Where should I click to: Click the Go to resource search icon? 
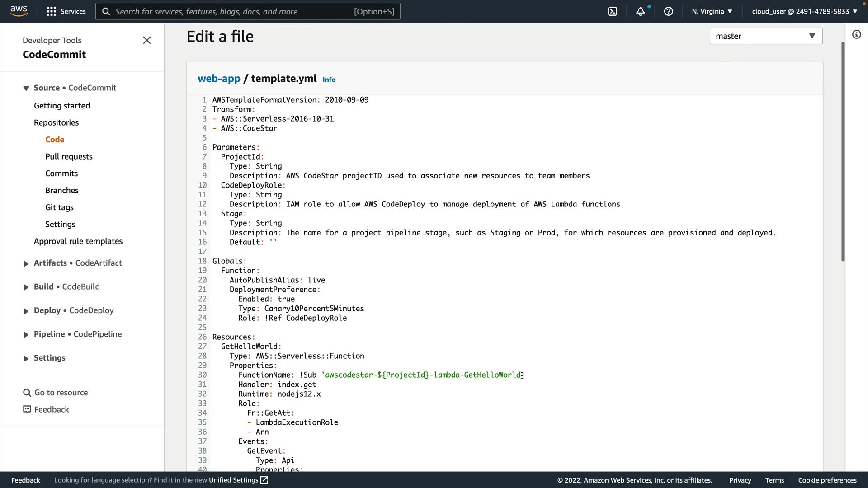point(27,393)
